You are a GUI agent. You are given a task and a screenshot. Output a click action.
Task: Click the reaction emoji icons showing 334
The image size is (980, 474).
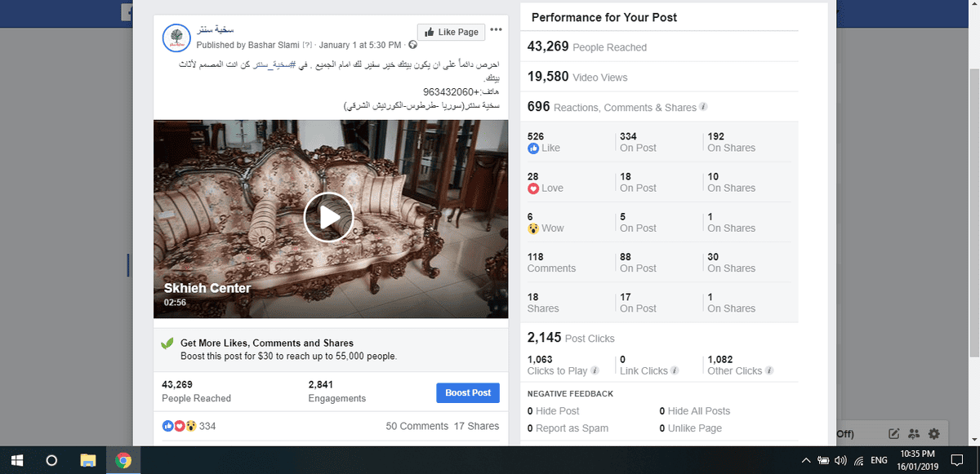[x=180, y=426]
